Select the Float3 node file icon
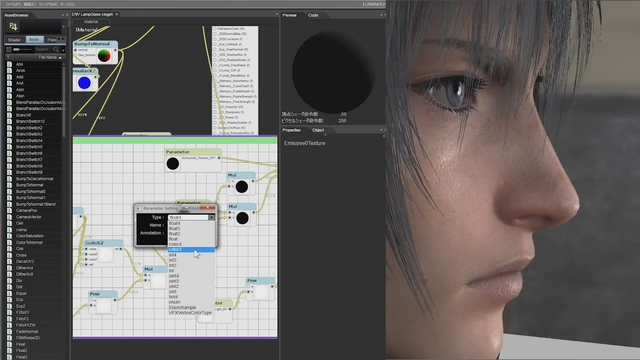Screen dimensions: 640x360 click(9, 357)
